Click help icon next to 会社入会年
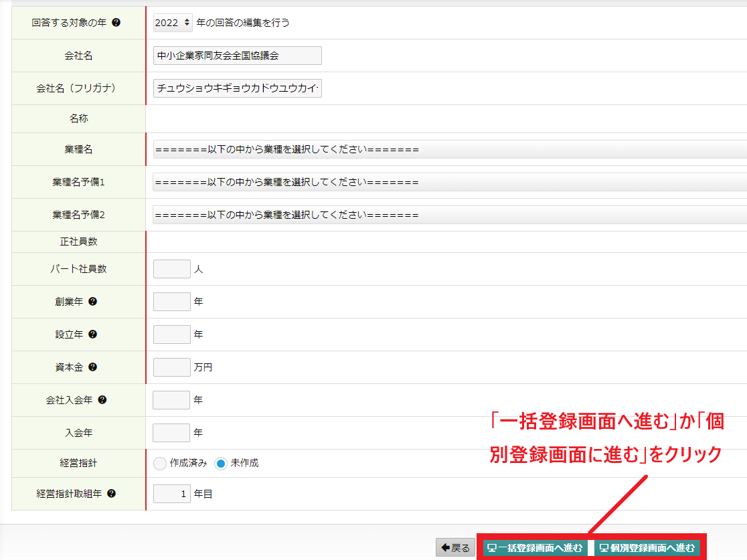Screen dimensions: 747x560 [x=102, y=400]
